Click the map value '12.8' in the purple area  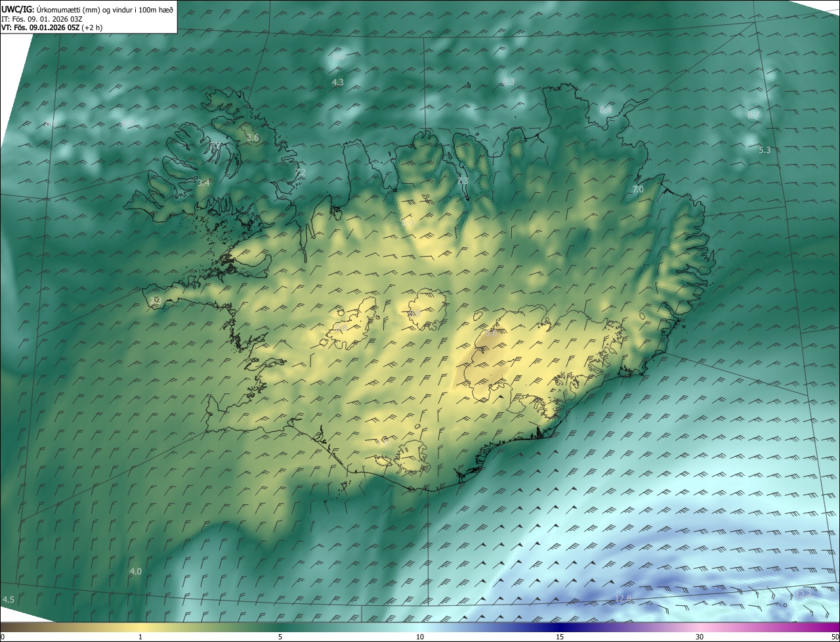pos(623,599)
